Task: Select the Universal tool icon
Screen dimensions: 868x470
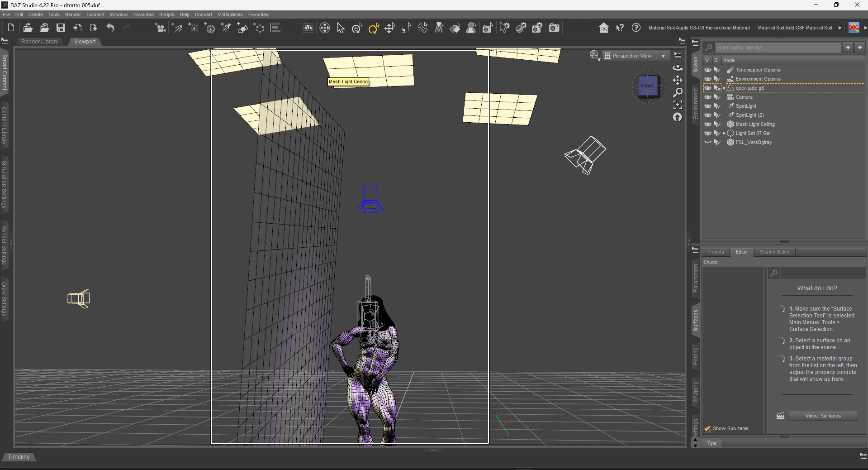Action: point(325,28)
